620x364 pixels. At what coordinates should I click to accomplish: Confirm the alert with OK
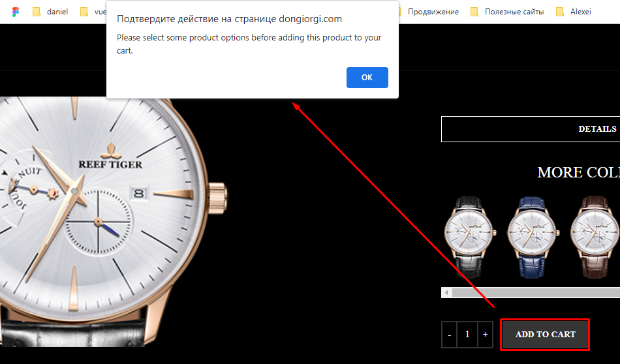[x=367, y=78]
